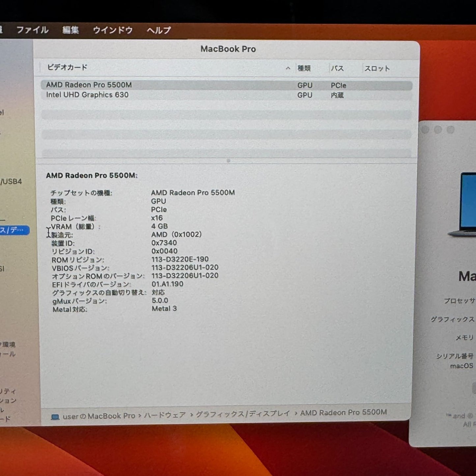Screen dimensions: 476x476
Task: Toggle sort arrow in ビデオカード header
Action: coord(288,68)
